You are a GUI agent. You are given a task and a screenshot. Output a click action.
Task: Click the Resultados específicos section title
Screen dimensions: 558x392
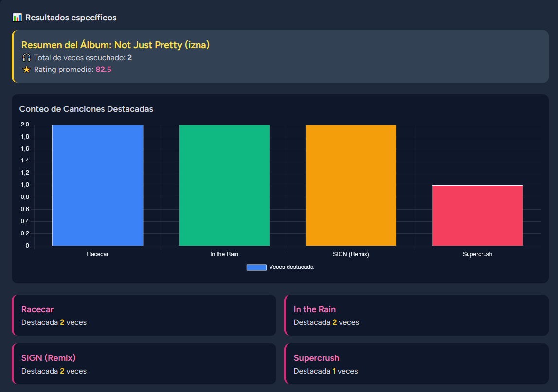point(71,18)
